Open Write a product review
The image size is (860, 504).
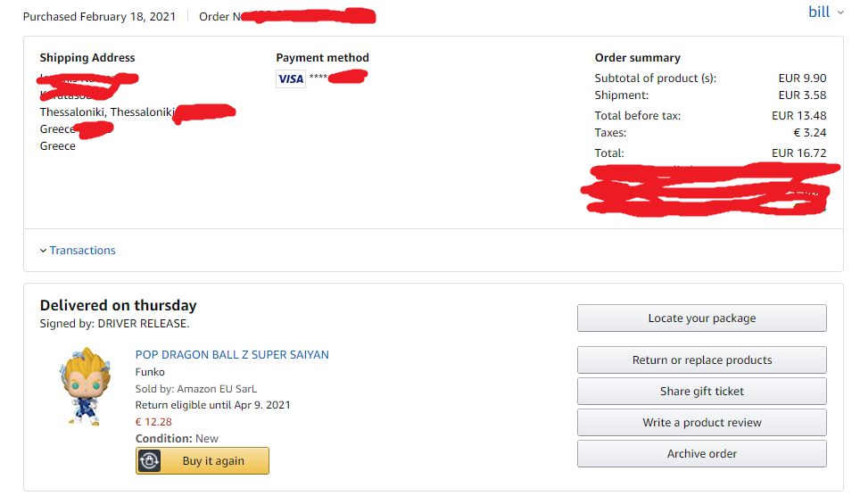click(x=702, y=422)
